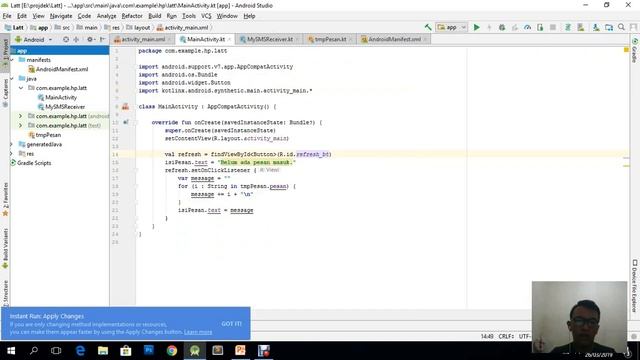Open the profiler gauge icon
This screenshot has width=640, height=360.
[527, 27]
